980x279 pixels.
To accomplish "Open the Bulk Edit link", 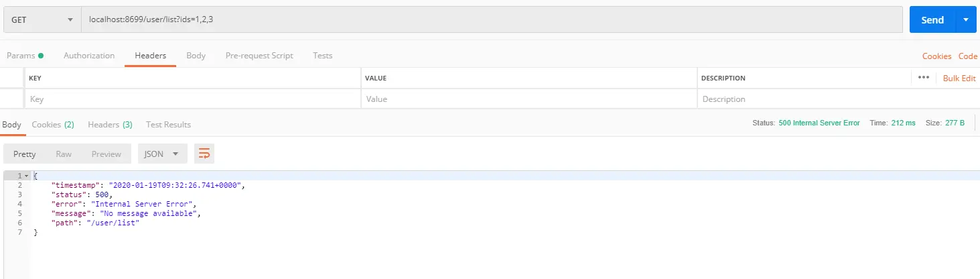I will [959, 78].
